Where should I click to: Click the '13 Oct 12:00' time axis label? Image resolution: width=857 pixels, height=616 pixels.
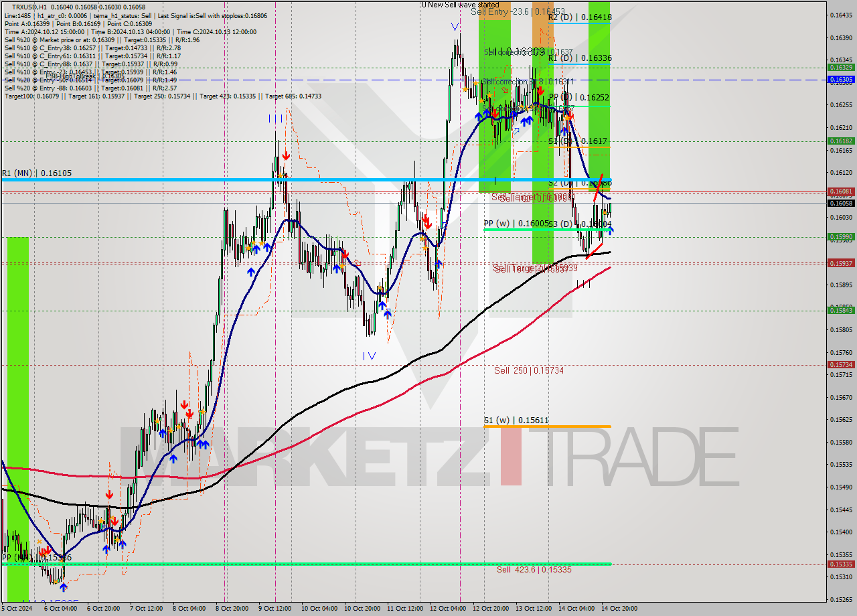[x=533, y=609]
